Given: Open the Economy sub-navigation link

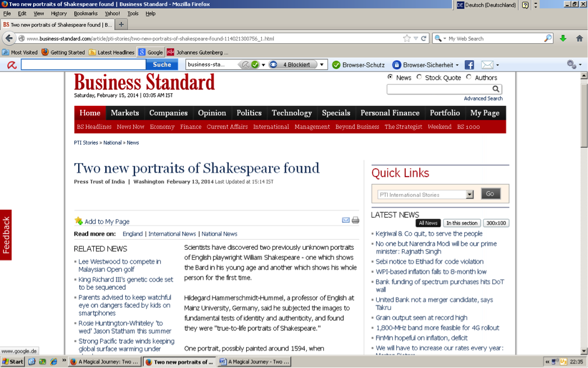Looking at the screenshot, I should pyautogui.click(x=162, y=127).
